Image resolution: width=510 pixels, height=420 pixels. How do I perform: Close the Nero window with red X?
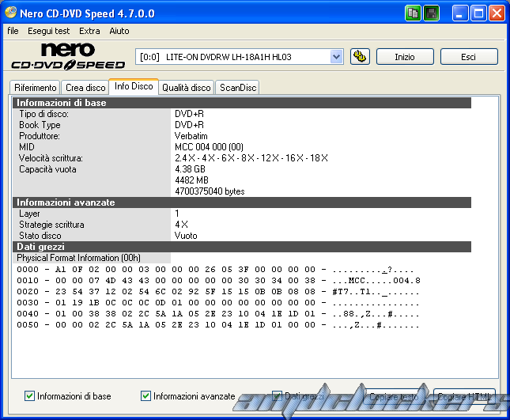coord(497,13)
